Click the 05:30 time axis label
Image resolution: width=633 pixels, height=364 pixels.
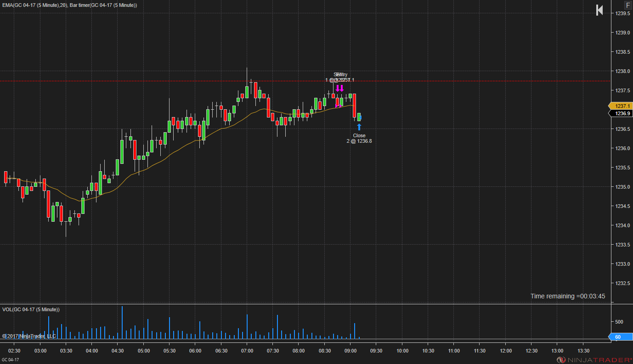click(170, 351)
